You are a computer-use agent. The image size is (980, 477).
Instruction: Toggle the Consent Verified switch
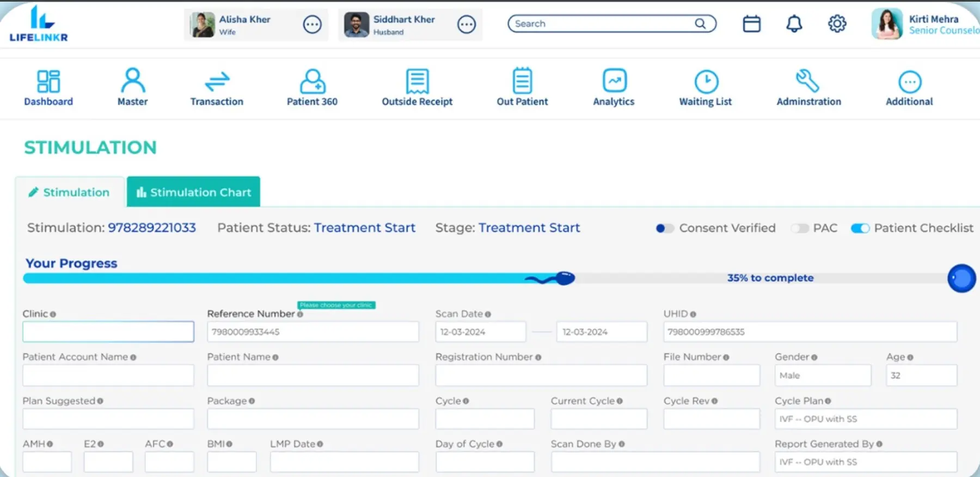(664, 228)
